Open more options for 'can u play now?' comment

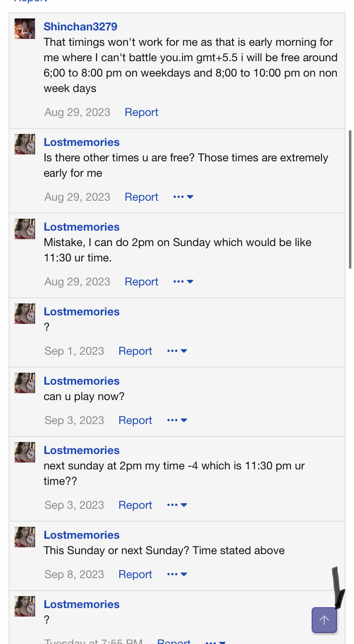point(177,420)
